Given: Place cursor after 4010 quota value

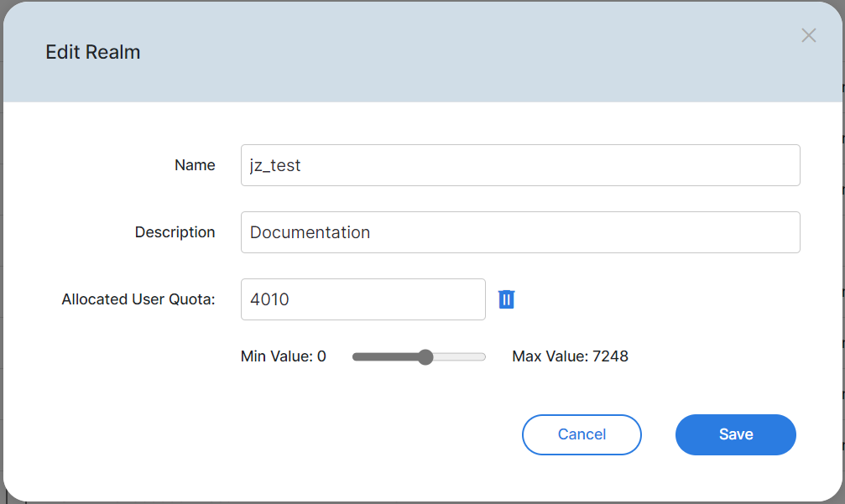Looking at the screenshot, I should pos(291,299).
